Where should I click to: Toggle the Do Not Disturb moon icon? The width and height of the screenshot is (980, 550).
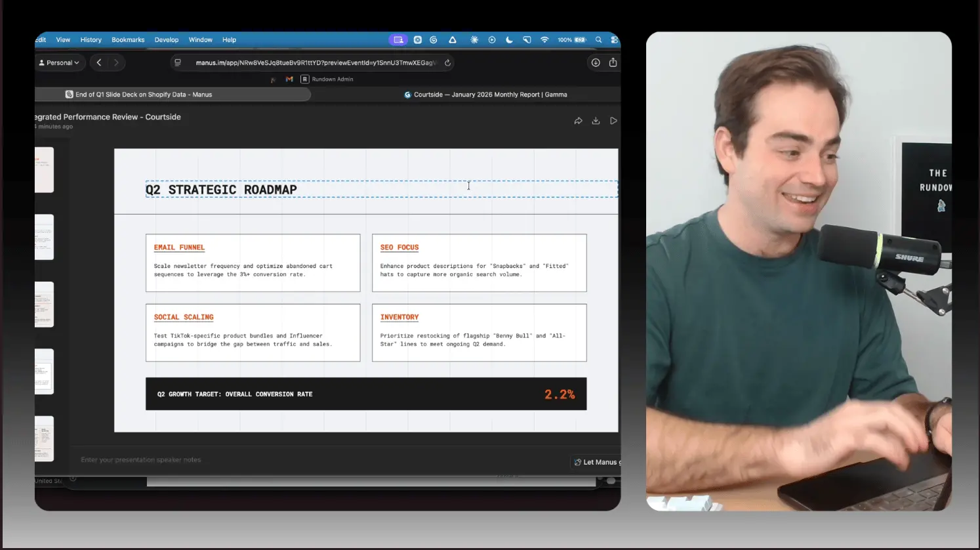[x=509, y=40]
